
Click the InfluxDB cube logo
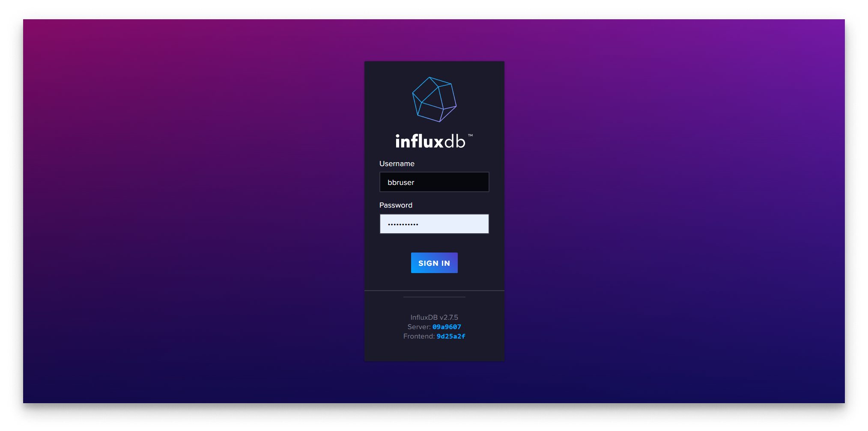pos(434,99)
